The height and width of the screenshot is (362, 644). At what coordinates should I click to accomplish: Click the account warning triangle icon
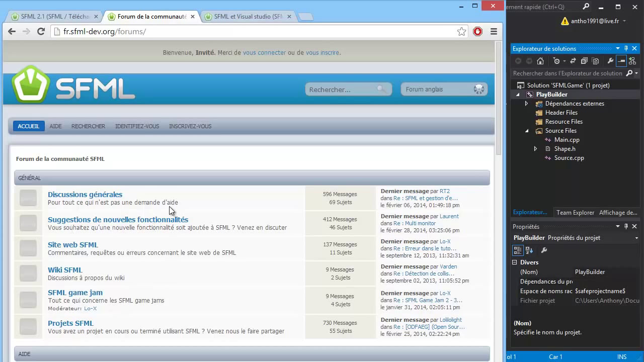click(x=565, y=21)
